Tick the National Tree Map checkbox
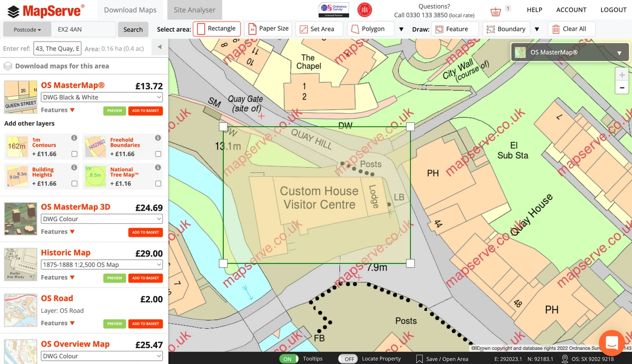This screenshot has height=364, width=632. click(x=158, y=184)
